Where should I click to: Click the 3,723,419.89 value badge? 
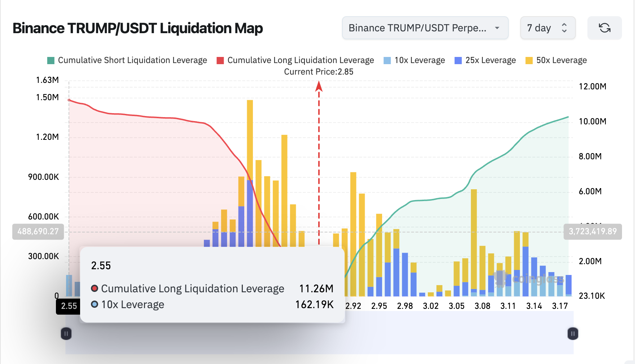pos(592,232)
